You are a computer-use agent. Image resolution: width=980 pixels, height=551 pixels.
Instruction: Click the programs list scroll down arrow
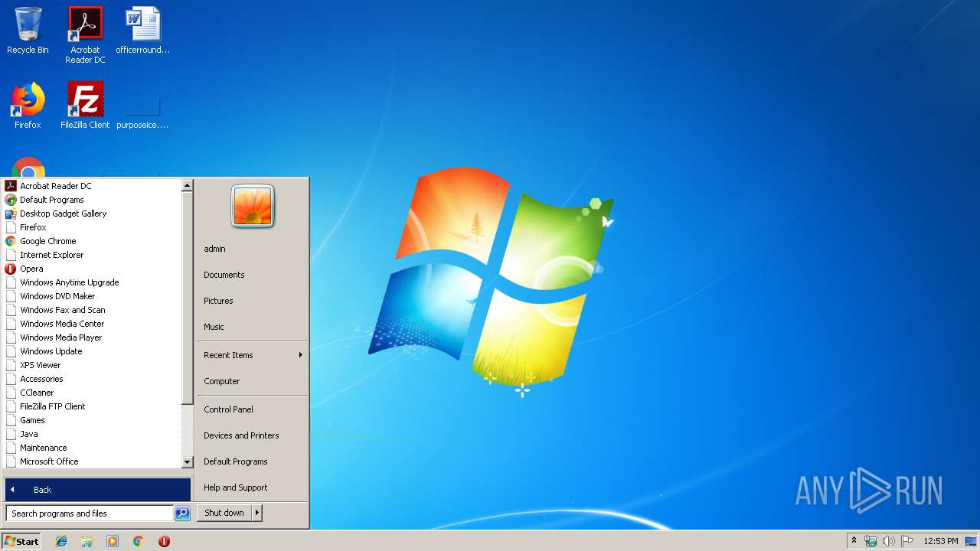[187, 462]
